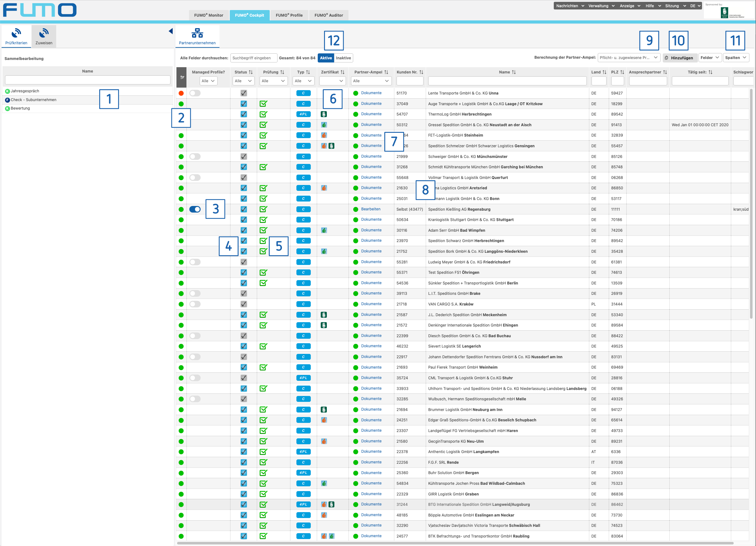Screen dimensions: 756x546
Task: Sort by Prüfung column arrows
Action: [282, 72]
